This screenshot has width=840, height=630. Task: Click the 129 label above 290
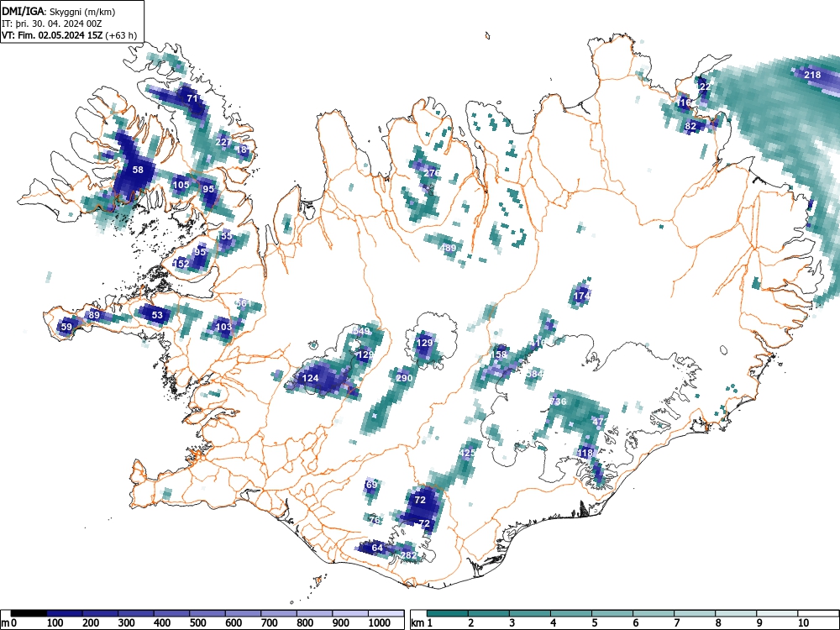click(x=424, y=343)
